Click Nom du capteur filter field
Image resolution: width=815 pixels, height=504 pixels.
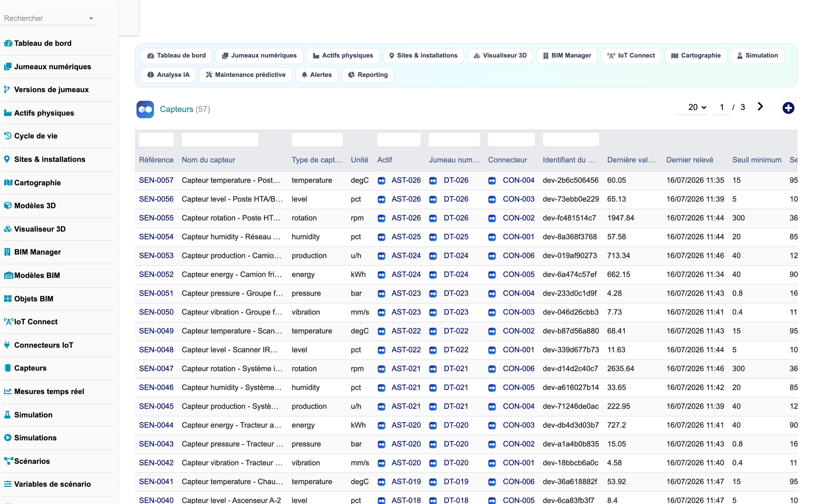[220, 140]
